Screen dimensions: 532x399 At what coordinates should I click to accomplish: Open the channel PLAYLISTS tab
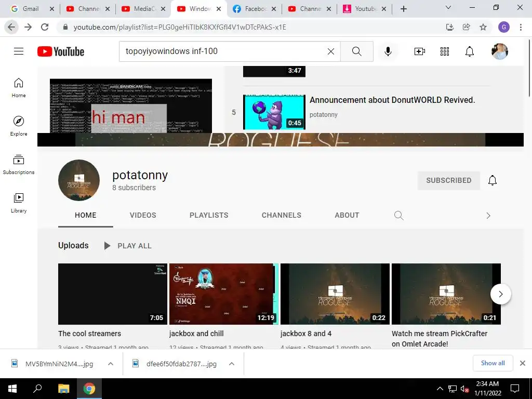[209, 215]
